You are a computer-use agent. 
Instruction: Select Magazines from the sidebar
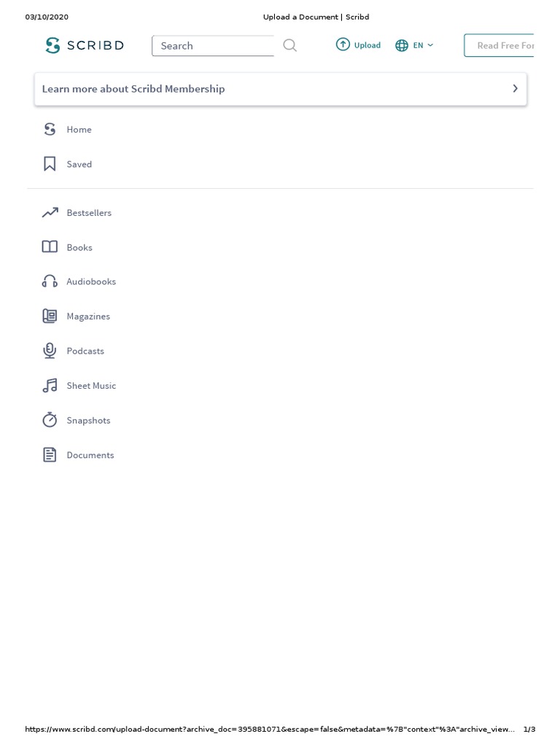88,317
